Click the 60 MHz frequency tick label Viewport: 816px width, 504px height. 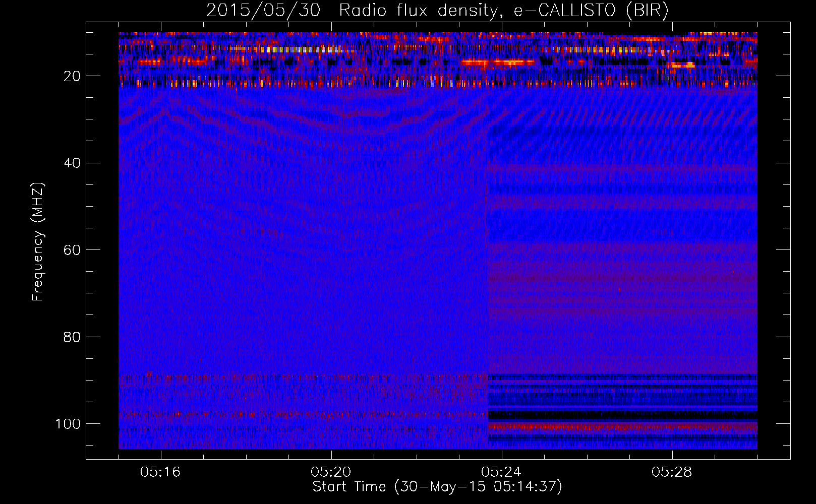73,250
